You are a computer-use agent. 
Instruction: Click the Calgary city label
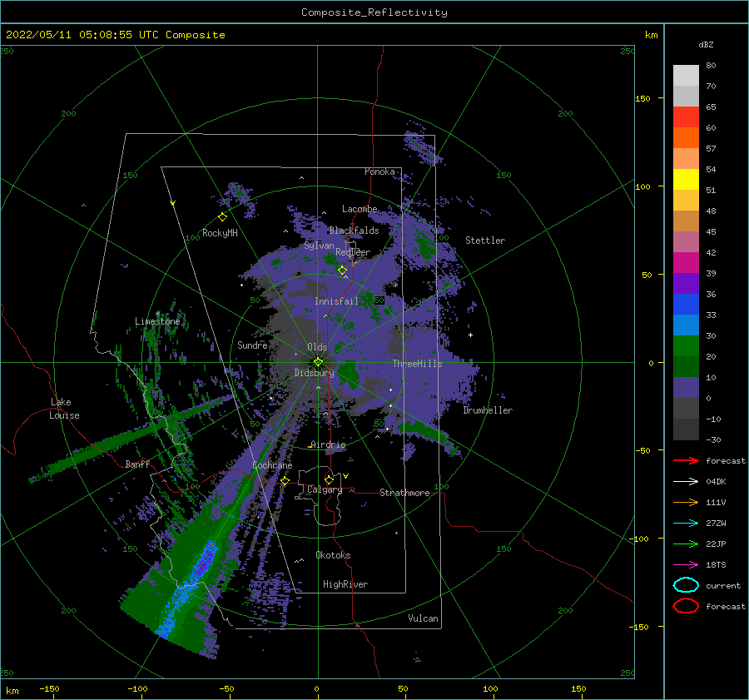click(325, 489)
